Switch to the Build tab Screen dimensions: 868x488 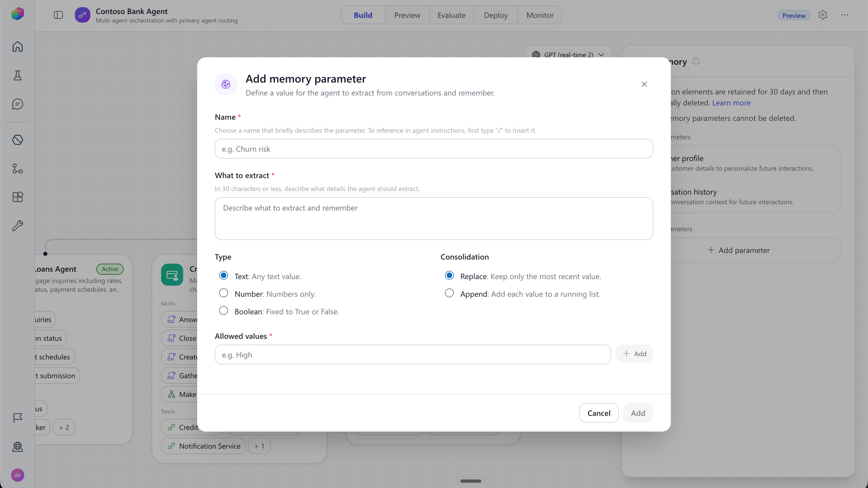(363, 15)
